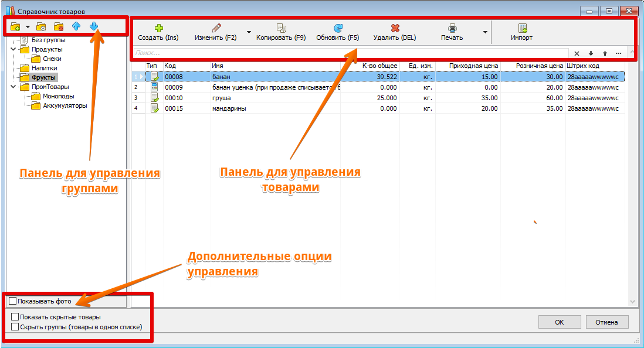The height and width of the screenshot is (348, 644).
Task: Sort by Штрих код column header
Action: tap(595, 66)
